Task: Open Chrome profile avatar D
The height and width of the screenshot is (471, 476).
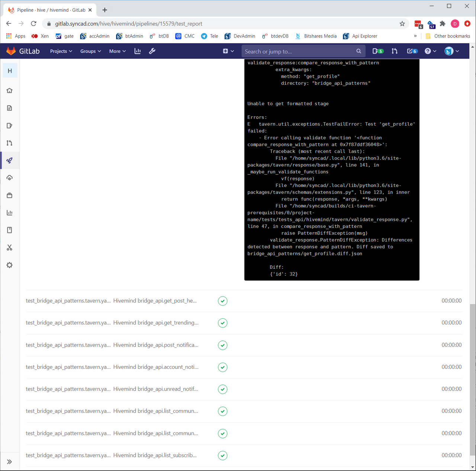Action: (x=455, y=23)
